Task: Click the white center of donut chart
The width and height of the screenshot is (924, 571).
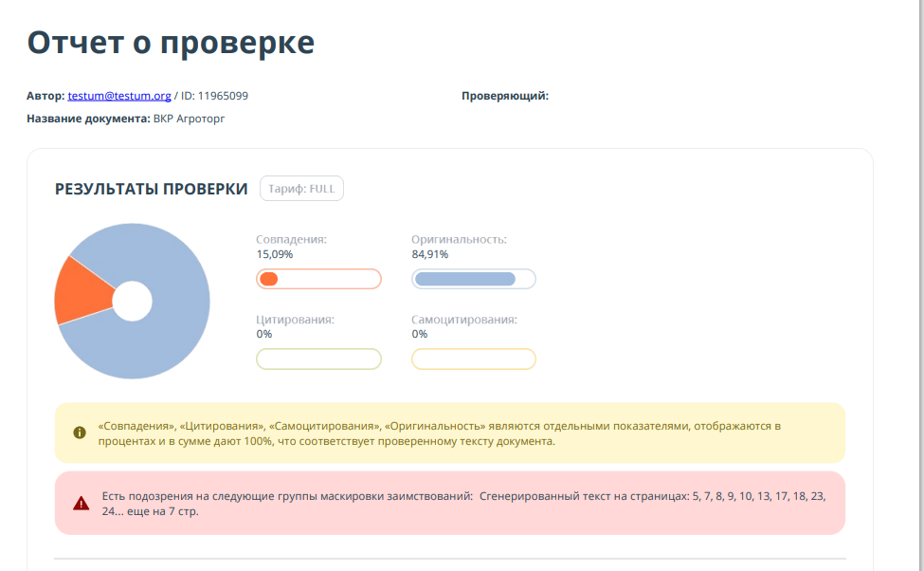Action: click(132, 301)
